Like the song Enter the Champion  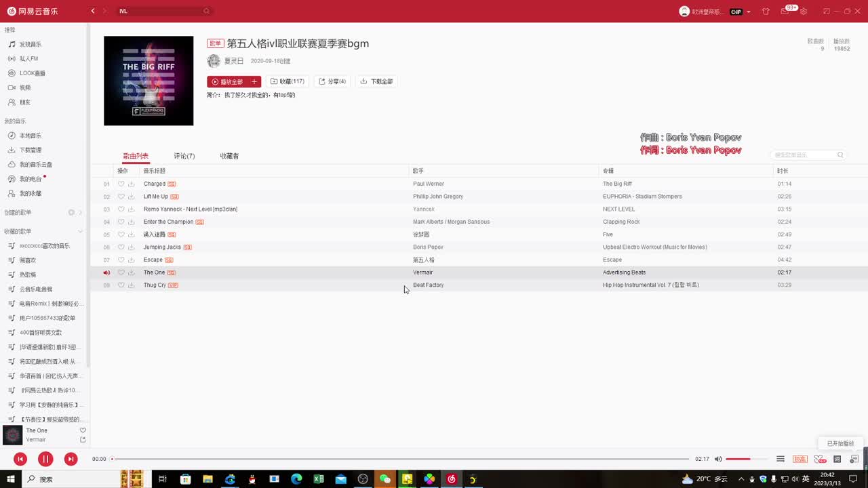coord(121,222)
